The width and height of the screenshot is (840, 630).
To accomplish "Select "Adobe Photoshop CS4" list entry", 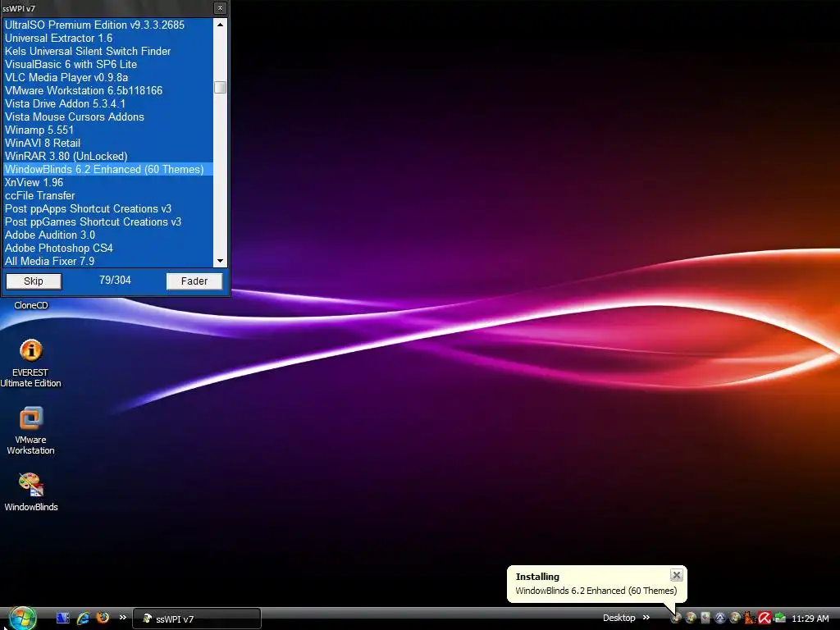I will click(108, 248).
